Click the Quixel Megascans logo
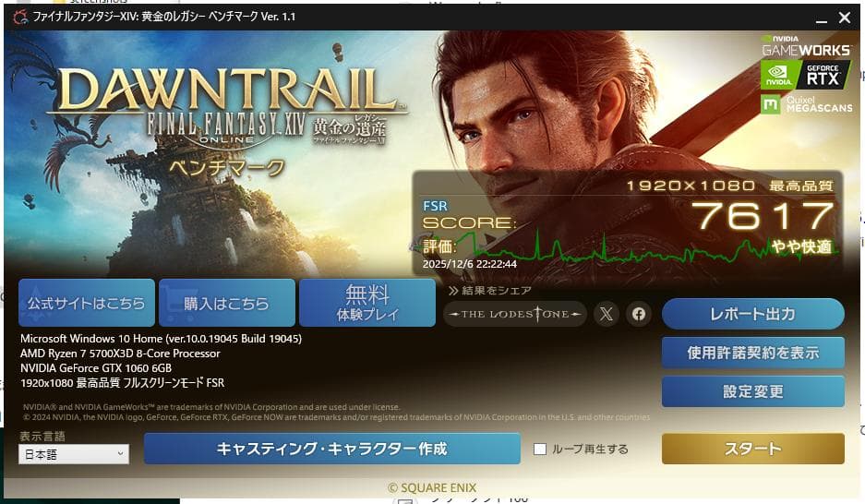Screen dimensions: 865x504 tap(807, 103)
